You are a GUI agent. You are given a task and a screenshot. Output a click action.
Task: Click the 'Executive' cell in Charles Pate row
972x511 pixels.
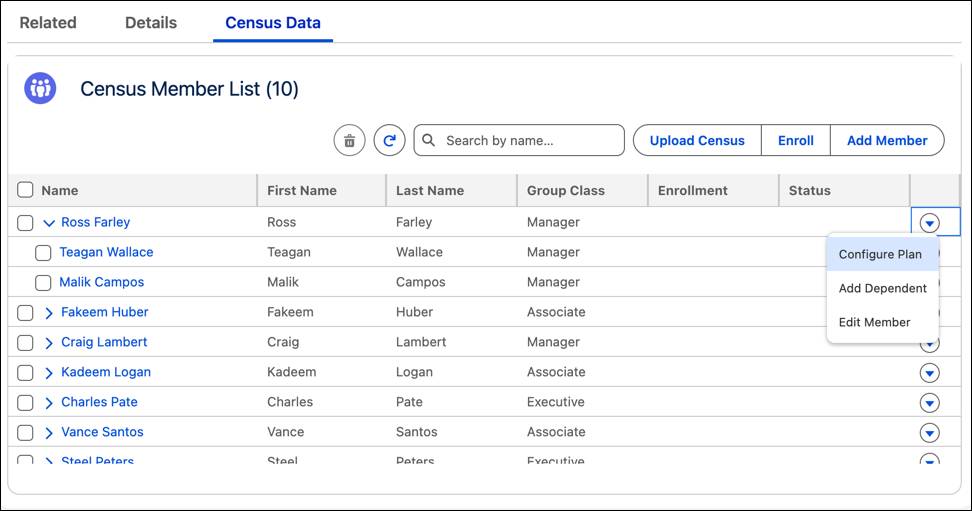point(555,402)
